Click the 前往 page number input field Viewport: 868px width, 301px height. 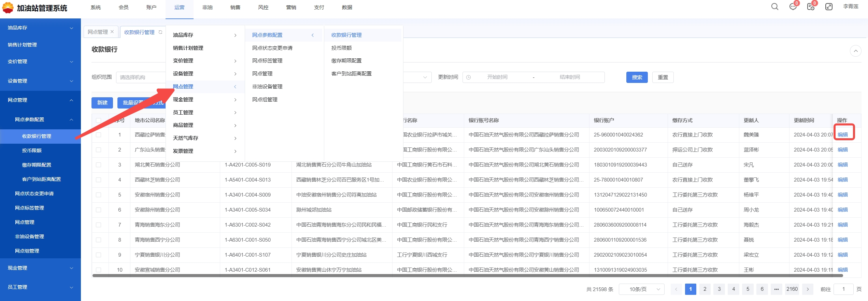pos(843,289)
